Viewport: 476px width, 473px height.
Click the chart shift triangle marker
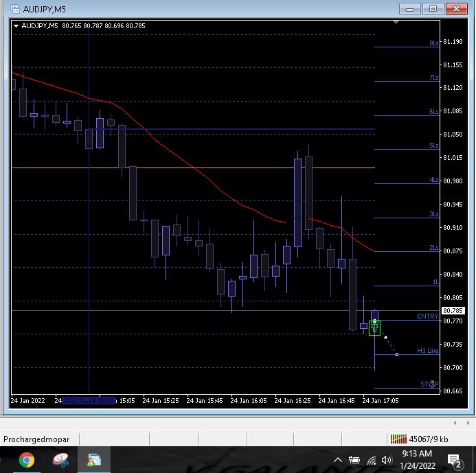(396, 22)
